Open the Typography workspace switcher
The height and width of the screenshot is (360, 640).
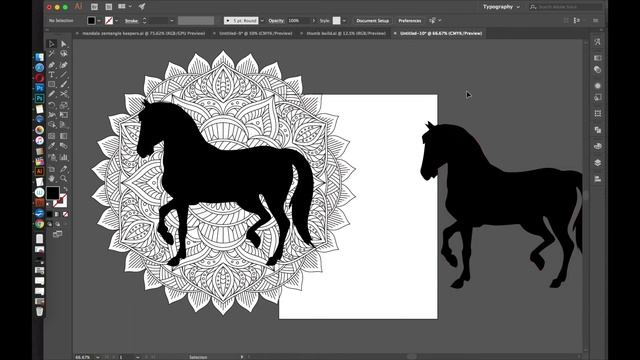pyautogui.click(x=501, y=7)
